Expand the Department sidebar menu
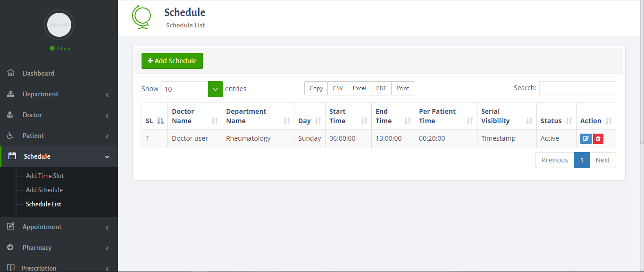Image resolution: width=644 pixels, height=272 pixels. coord(59,94)
